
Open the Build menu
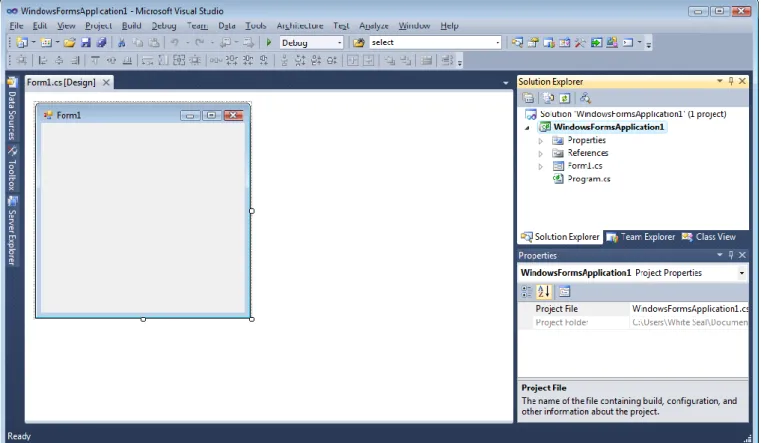pyautogui.click(x=132, y=26)
